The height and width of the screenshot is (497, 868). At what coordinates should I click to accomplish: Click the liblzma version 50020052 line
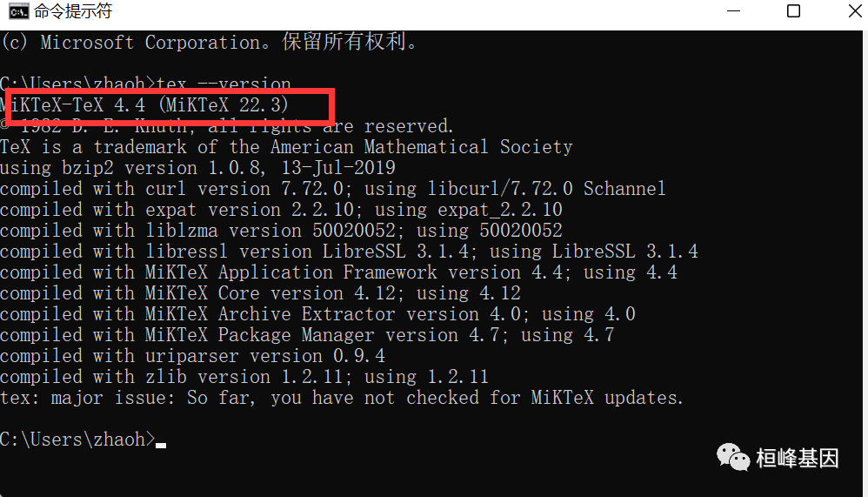281,231
